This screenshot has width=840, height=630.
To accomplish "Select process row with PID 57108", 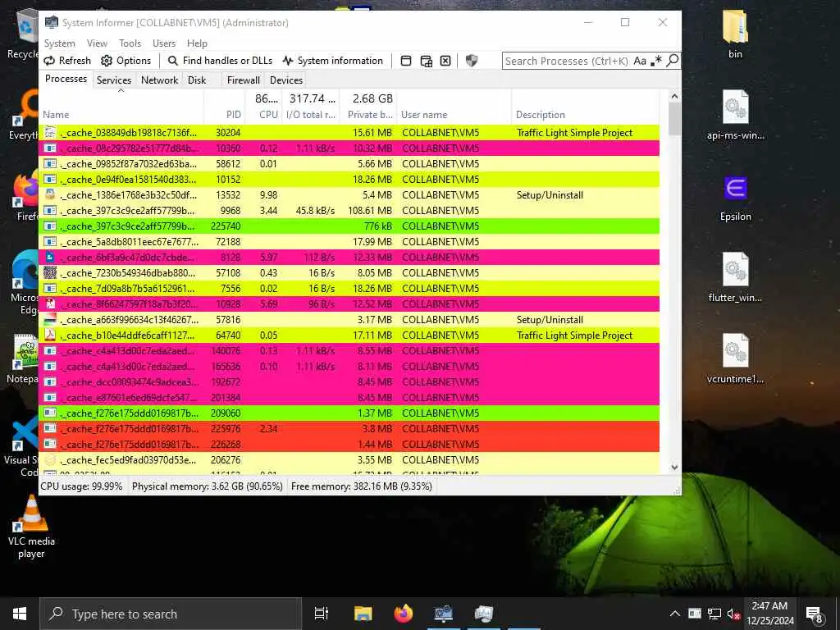I will point(349,273).
